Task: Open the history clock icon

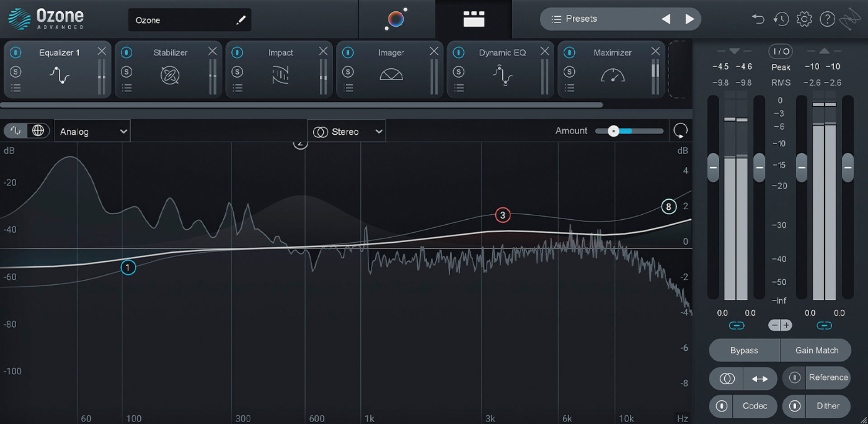Action: tap(781, 19)
